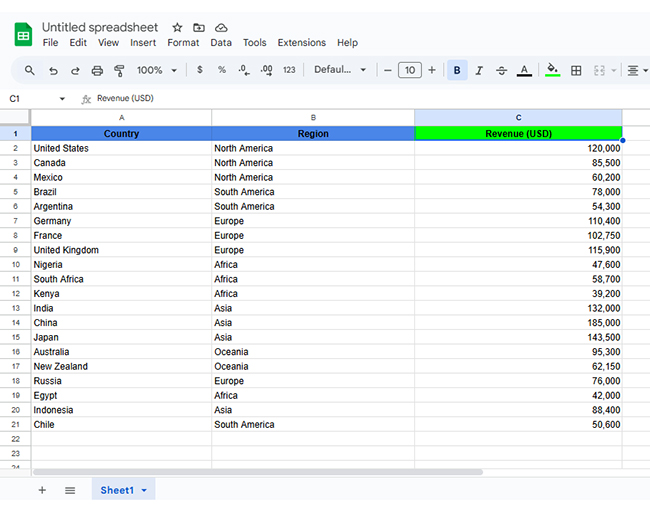
Task: Click the undo arrow in toolbar
Action: (x=53, y=70)
